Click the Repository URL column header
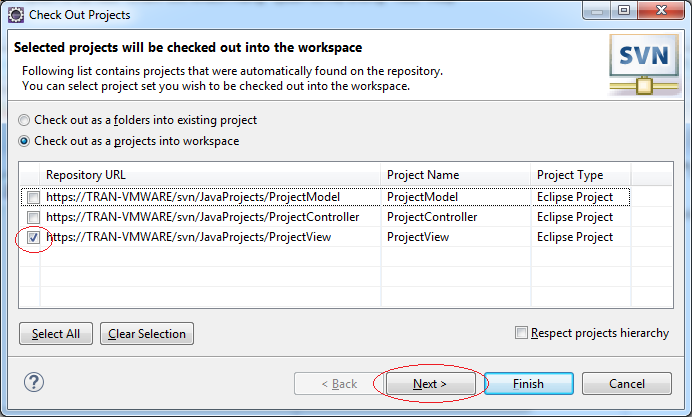The image size is (692, 417). [210, 175]
